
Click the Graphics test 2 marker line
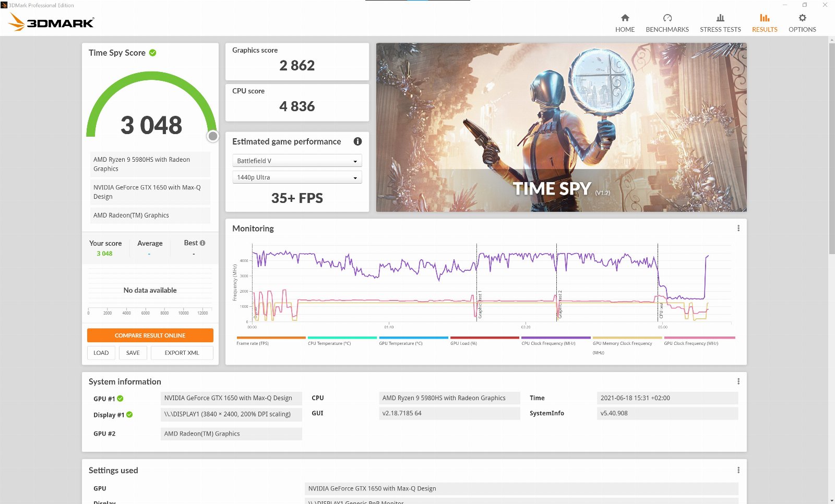pyautogui.click(x=557, y=282)
